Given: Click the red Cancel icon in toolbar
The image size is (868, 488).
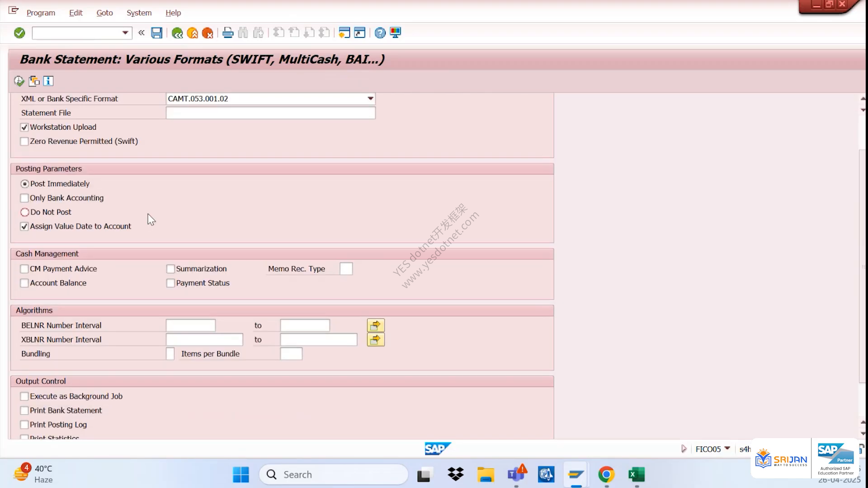Looking at the screenshot, I should 208,33.
